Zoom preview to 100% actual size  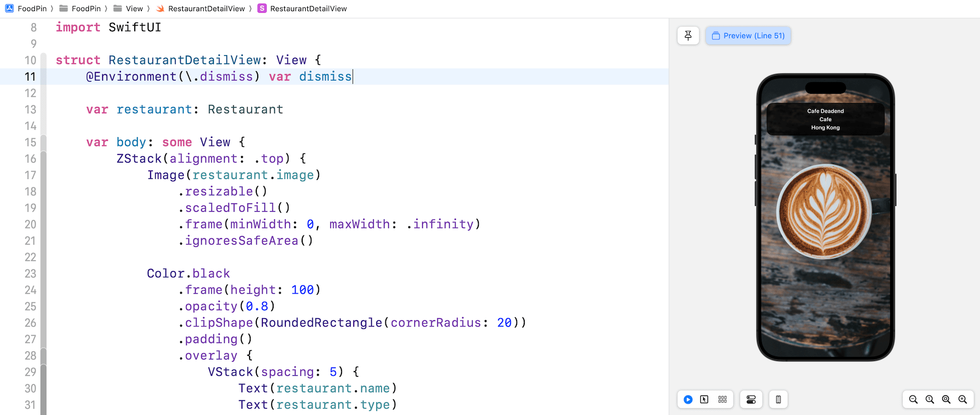929,400
